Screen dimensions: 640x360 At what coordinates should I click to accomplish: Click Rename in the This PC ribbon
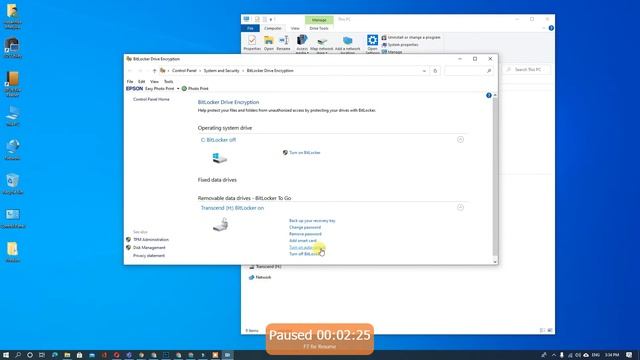click(283, 43)
